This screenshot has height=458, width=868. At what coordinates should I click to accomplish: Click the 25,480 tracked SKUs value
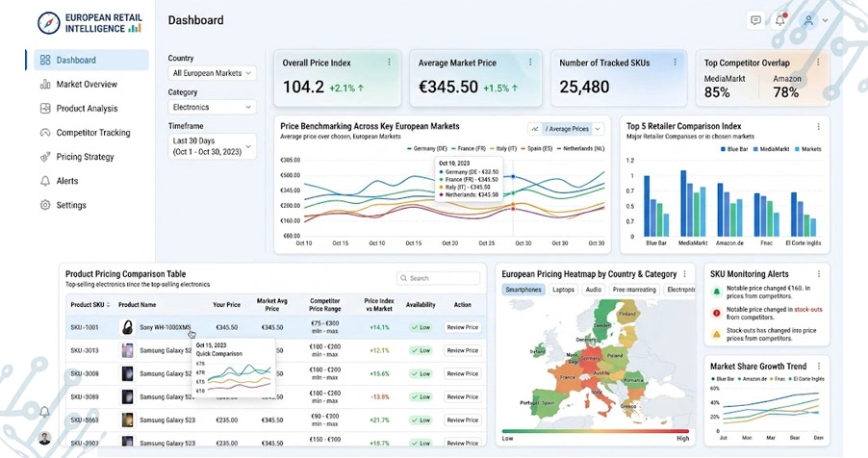click(x=584, y=87)
